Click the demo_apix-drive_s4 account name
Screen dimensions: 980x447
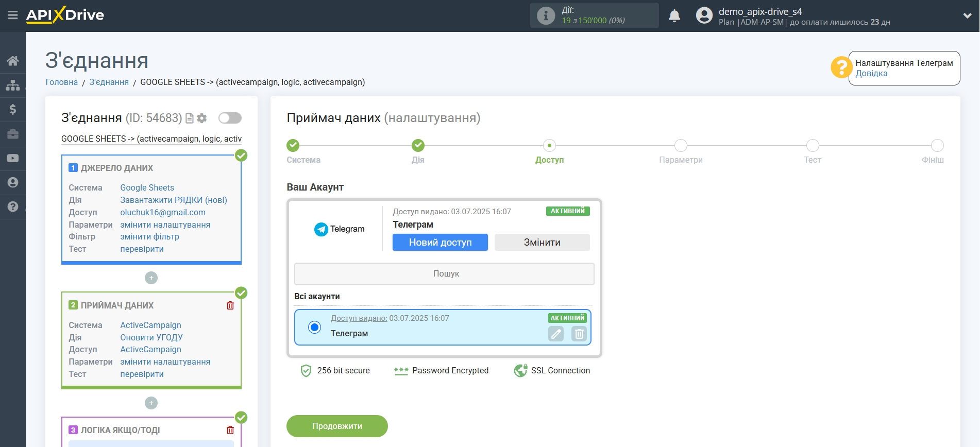761,11
